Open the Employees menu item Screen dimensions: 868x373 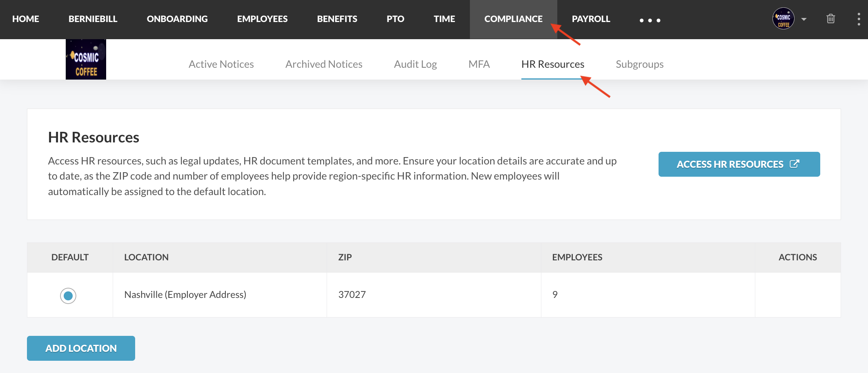[262, 19]
